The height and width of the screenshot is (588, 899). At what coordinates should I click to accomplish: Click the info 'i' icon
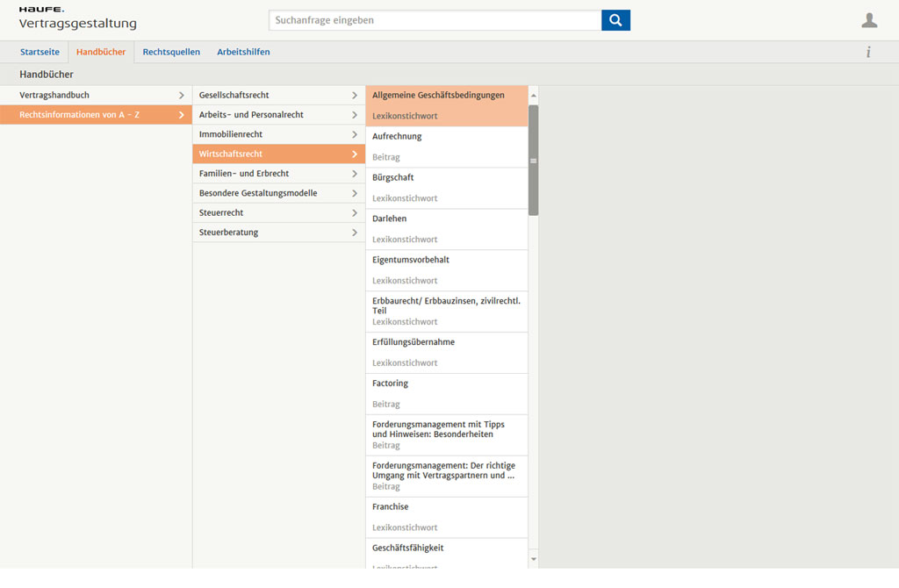tap(868, 52)
